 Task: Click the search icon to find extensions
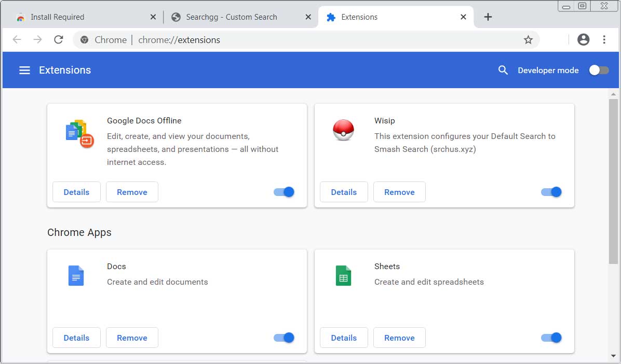503,70
